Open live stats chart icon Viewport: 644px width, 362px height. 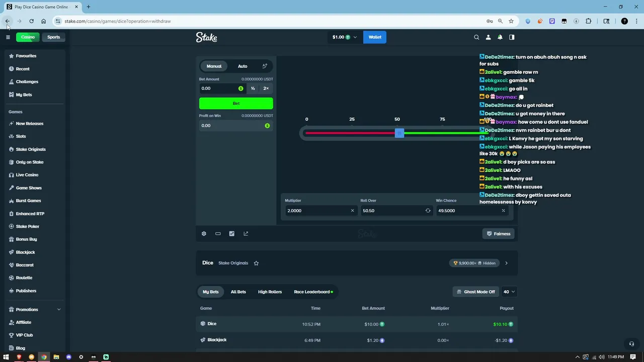click(231, 234)
